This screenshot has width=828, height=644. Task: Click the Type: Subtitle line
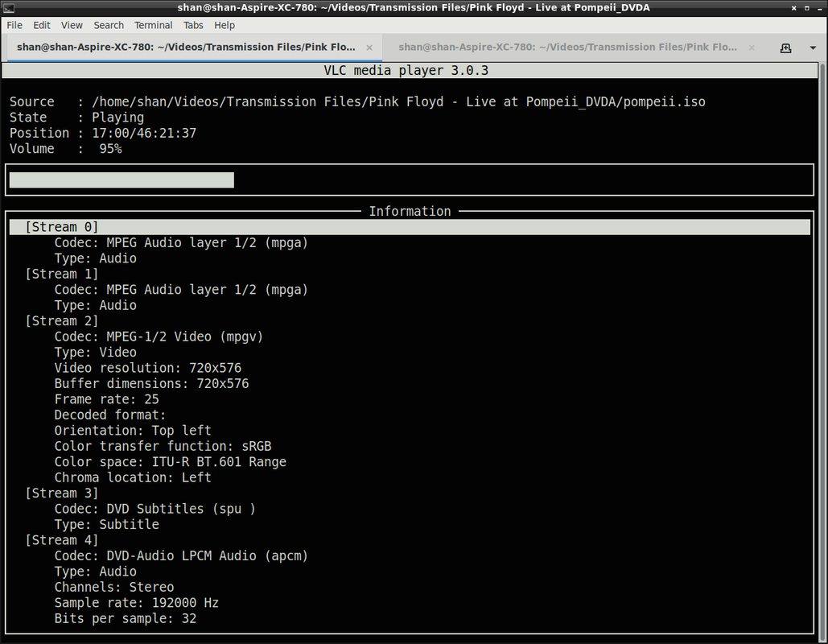coord(107,525)
